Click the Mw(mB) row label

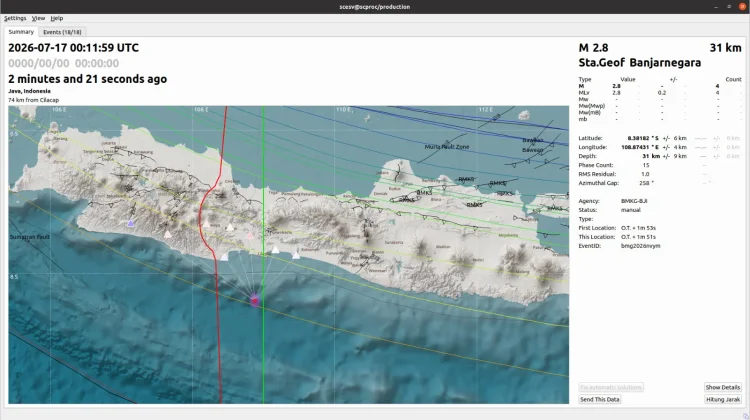click(589, 112)
